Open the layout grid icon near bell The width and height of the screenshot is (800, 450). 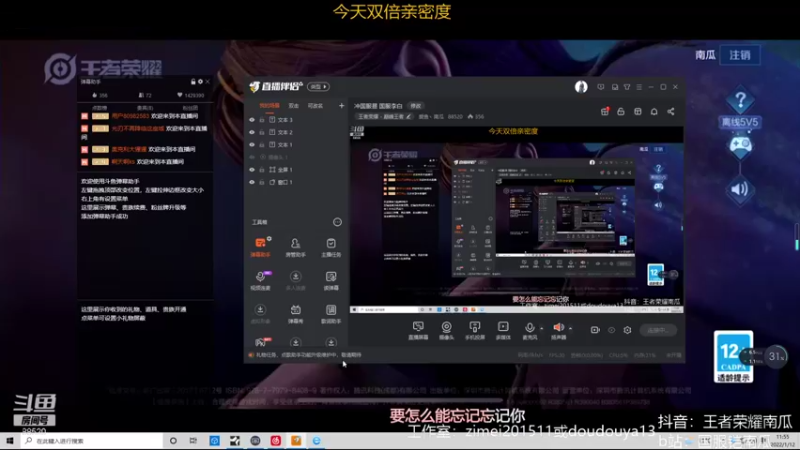coord(638,111)
